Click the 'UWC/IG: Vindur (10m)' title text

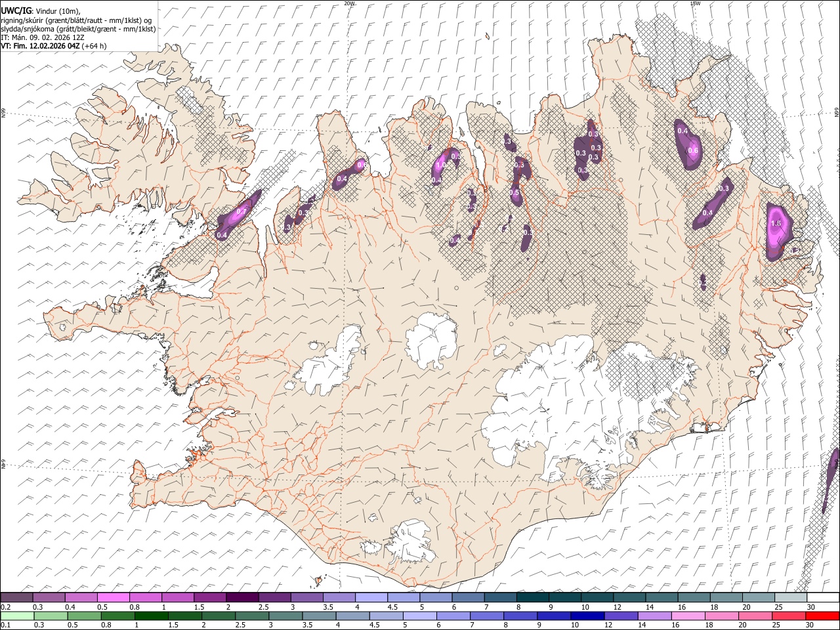click(41, 11)
